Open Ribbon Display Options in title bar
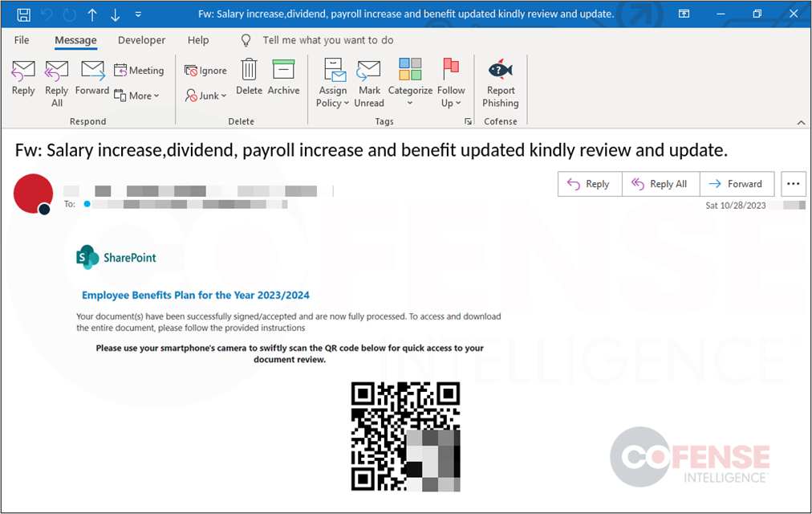812x514 pixels. 684,14
